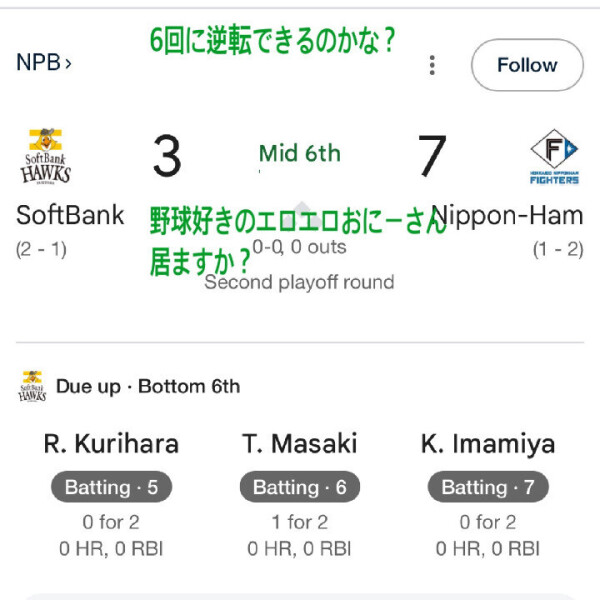Click the Batting · 7 badge
This screenshot has height=600, width=600.
click(488, 488)
